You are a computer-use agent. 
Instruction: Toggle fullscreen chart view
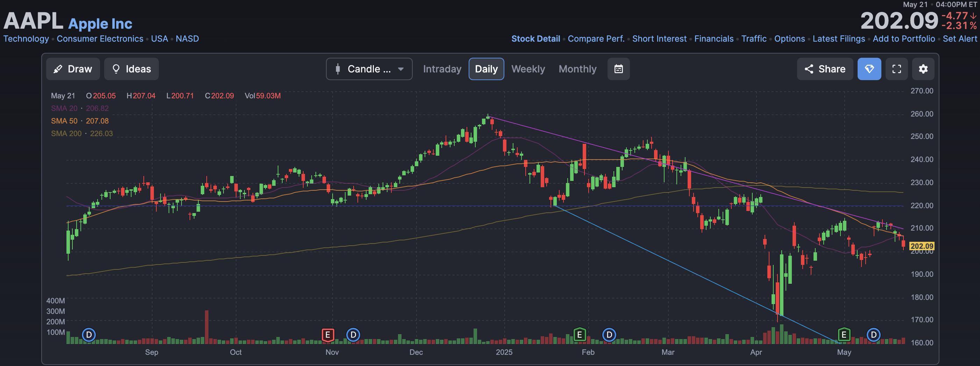(897, 69)
